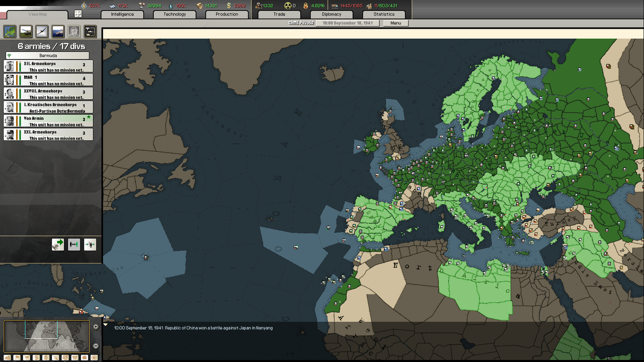
Task: Select the greyed leader portrait icon
Action: click(x=74, y=32)
